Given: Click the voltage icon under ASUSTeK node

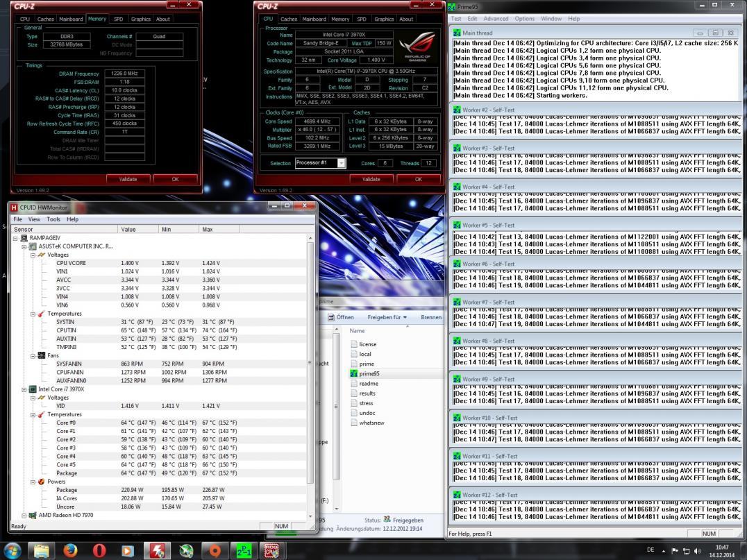Looking at the screenshot, I should tap(42, 255).
